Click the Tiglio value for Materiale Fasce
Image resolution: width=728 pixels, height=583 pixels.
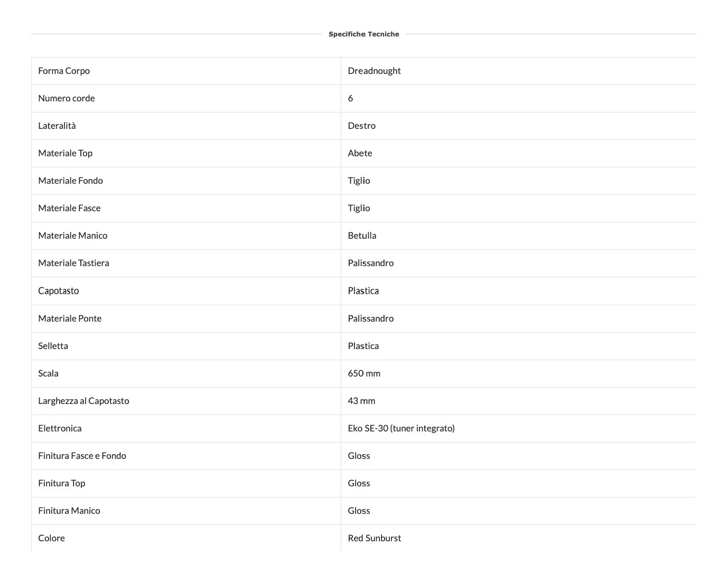[x=359, y=208]
